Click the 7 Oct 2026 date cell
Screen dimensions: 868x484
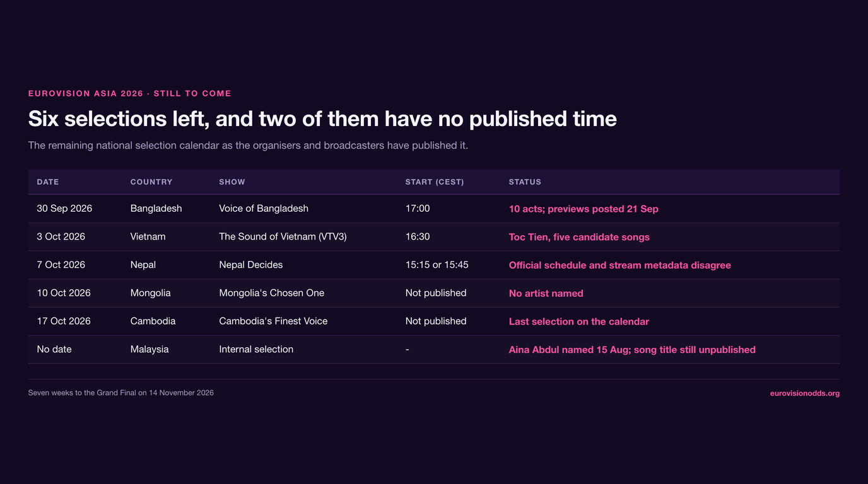coord(61,265)
